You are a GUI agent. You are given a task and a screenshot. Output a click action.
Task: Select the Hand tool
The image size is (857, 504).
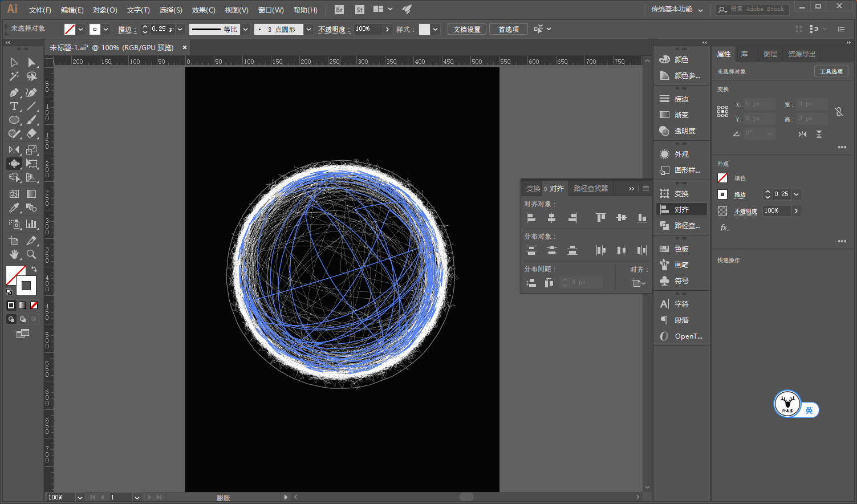14,254
